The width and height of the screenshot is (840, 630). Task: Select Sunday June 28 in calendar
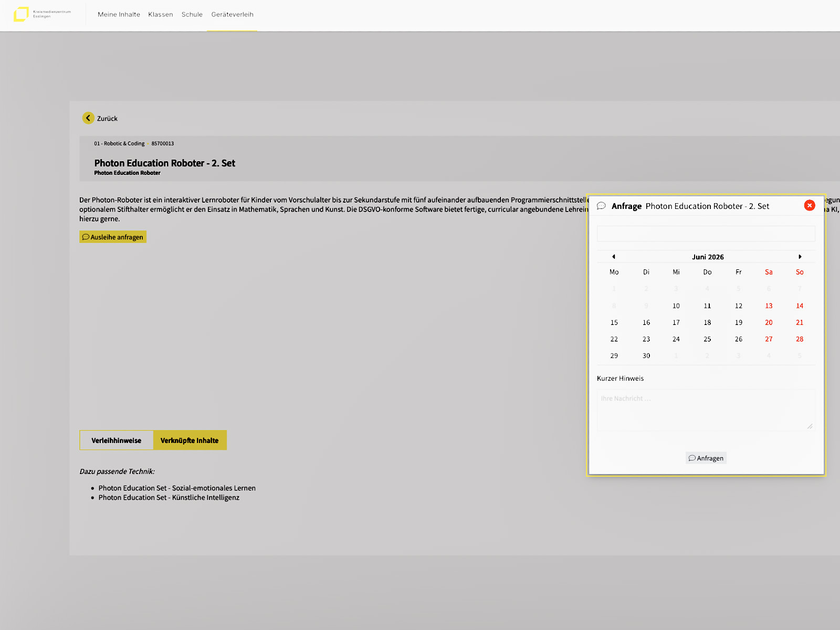coord(800,339)
